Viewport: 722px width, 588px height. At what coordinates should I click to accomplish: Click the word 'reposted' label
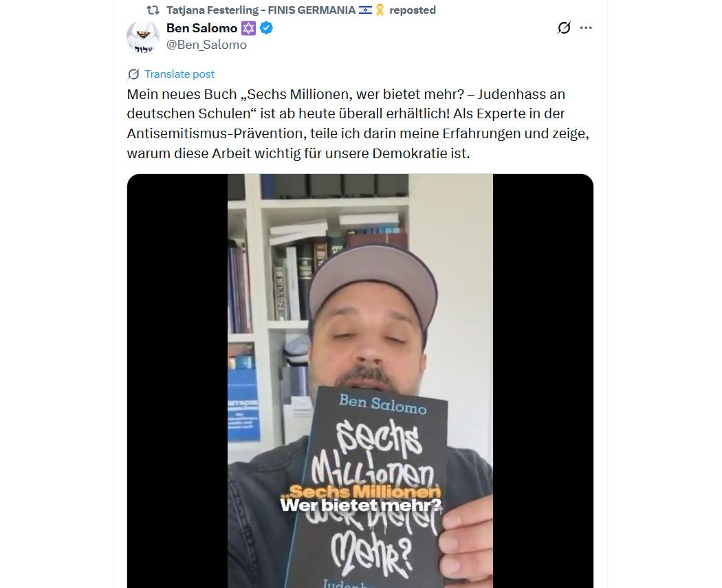(x=413, y=10)
